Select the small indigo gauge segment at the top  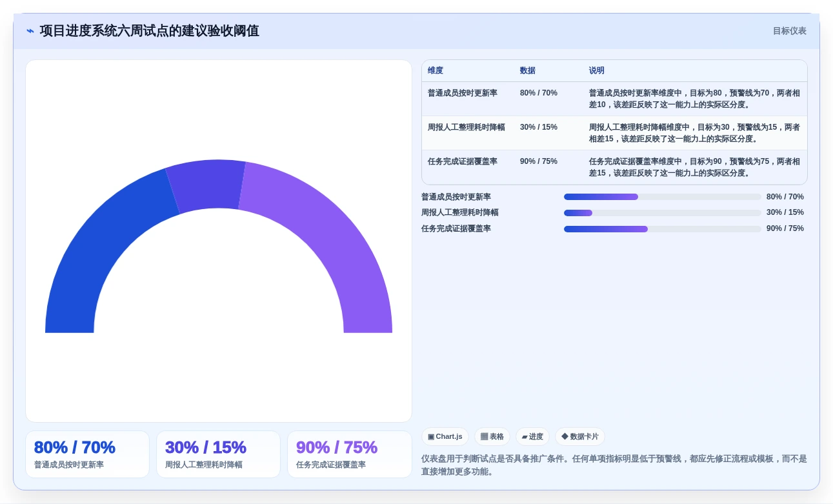coord(208,185)
